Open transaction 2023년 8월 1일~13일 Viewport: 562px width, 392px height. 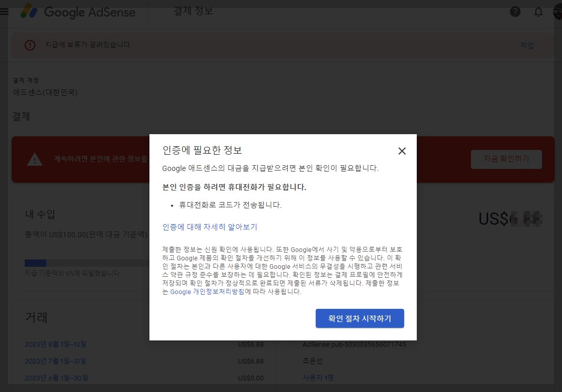(x=56, y=344)
